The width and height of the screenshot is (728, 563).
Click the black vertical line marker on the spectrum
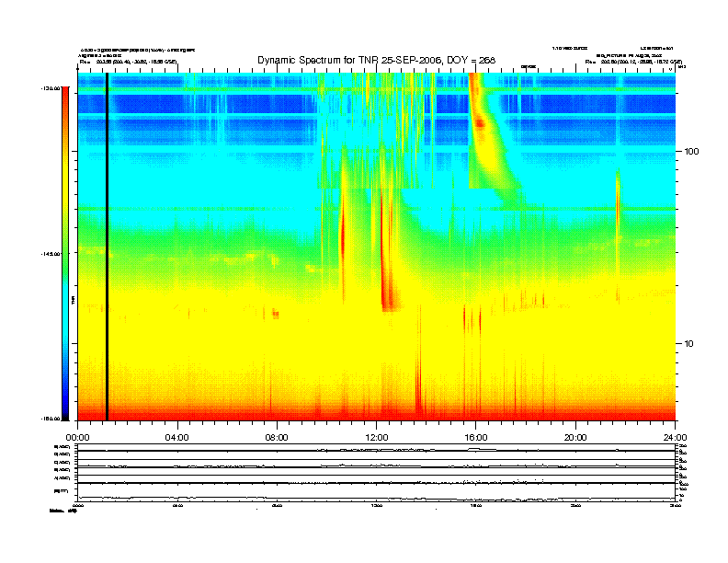[107, 247]
